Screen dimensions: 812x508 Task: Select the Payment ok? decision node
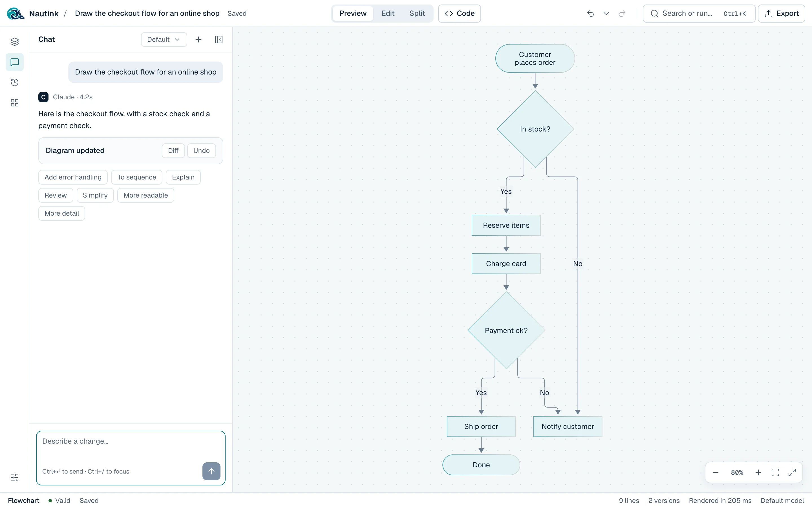coord(506,330)
